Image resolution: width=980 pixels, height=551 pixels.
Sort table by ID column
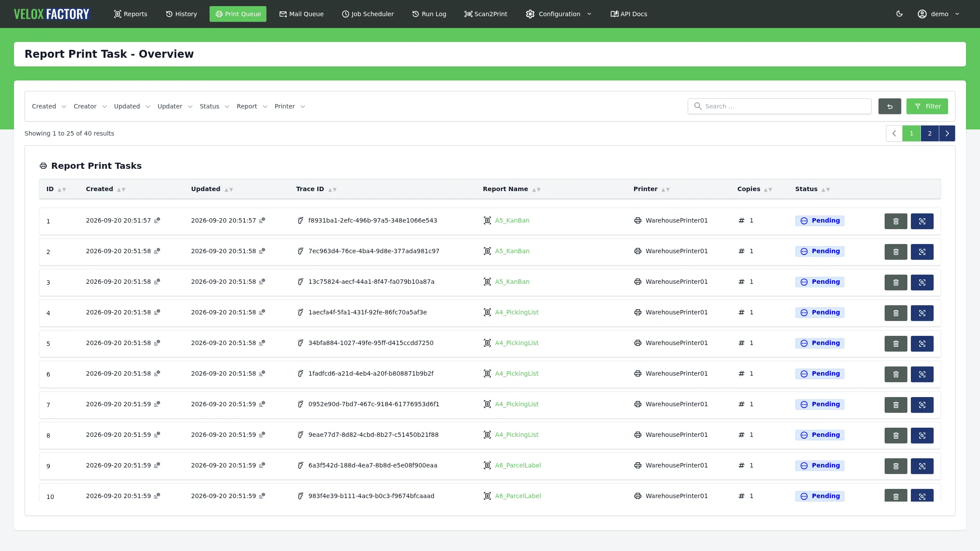pos(62,189)
